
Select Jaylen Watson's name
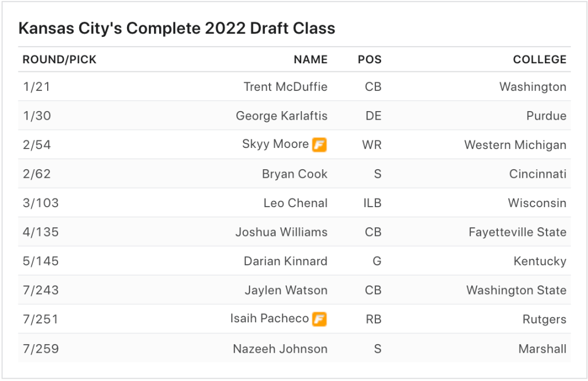(x=286, y=290)
